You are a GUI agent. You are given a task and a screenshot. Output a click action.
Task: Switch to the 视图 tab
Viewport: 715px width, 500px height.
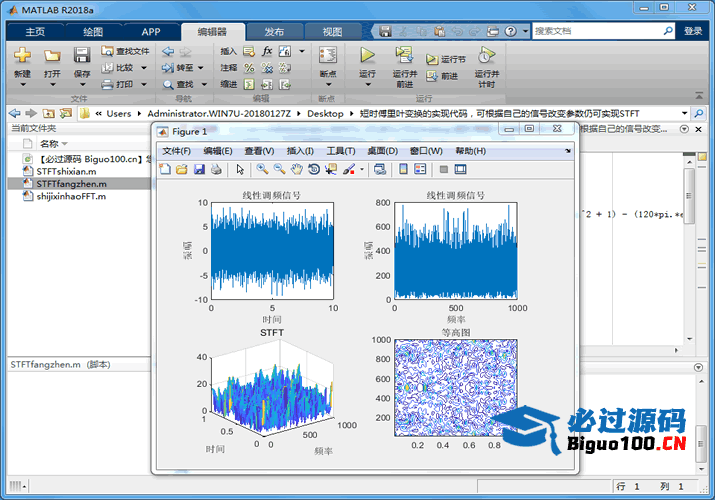(332, 32)
